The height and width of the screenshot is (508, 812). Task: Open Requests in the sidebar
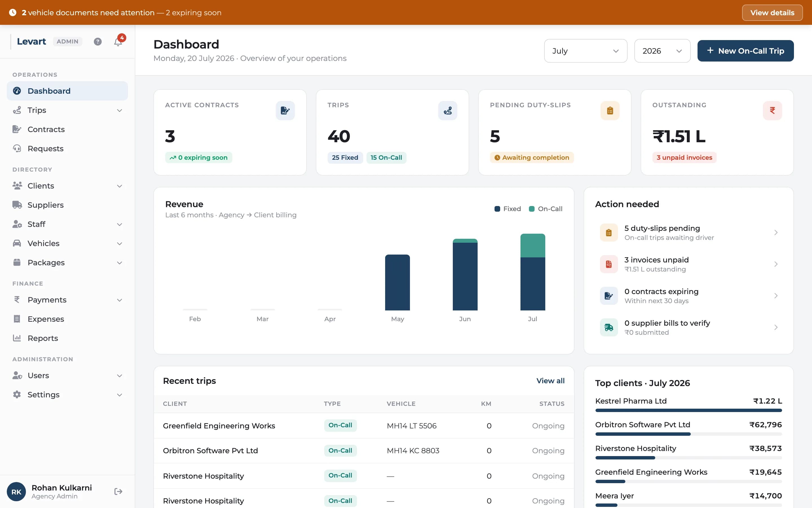click(x=67, y=148)
